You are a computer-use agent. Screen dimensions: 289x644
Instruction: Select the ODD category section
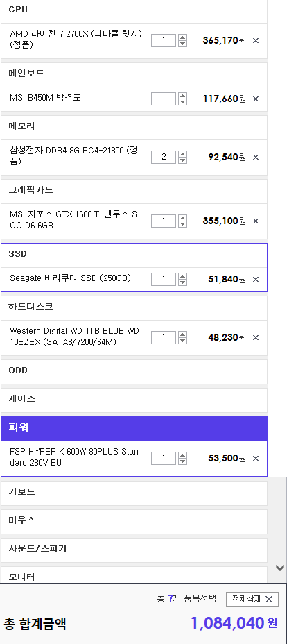point(134,372)
